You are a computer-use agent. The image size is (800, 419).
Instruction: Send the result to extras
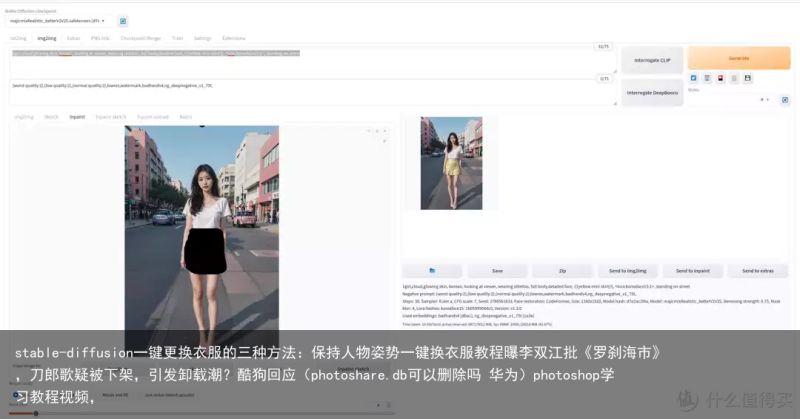tap(758, 270)
